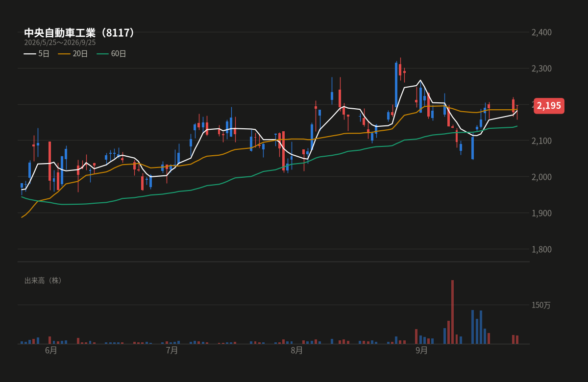
Task: Select the 7月 label on time axis
Action: (x=172, y=351)
